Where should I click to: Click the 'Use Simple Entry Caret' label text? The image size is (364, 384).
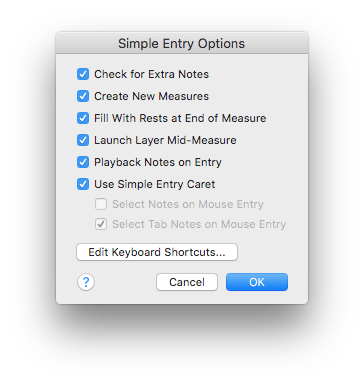click(x=155, y=184)
